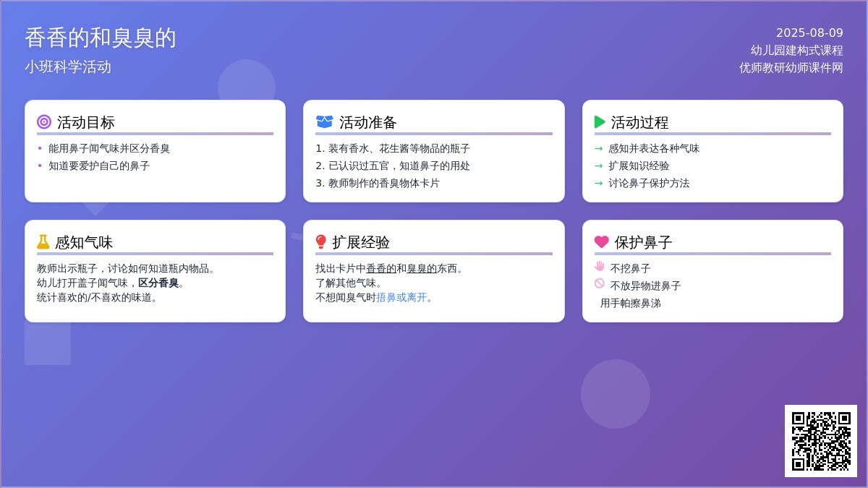Click the step 感知并表达各种气味
Viewport: 868px width, 488px height.
[654, 148]
